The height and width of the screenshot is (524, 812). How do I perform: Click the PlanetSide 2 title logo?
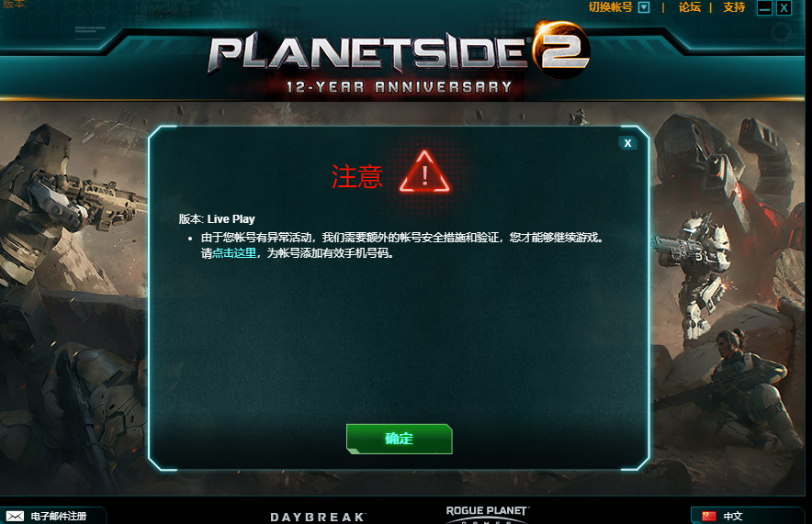[x=399, y=51]
